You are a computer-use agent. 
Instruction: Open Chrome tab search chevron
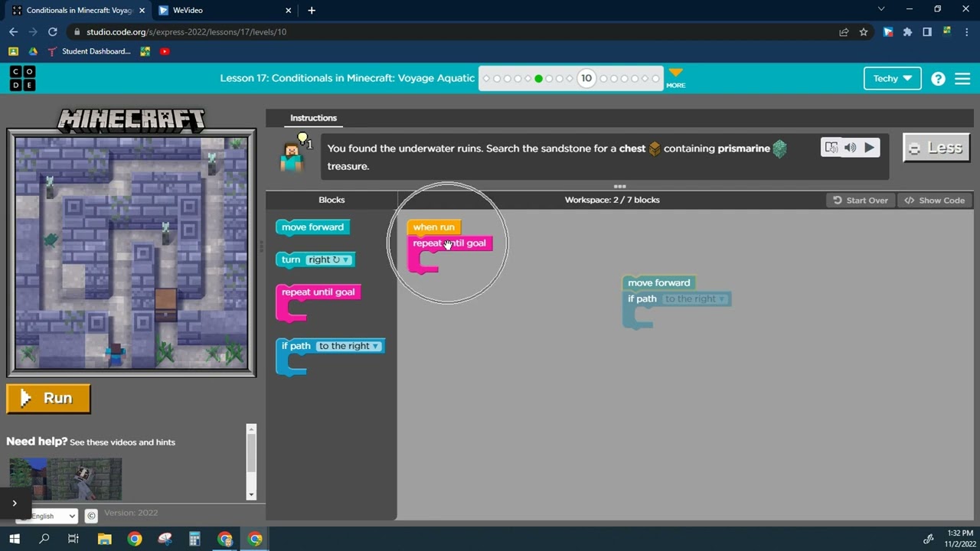(881, 9)
